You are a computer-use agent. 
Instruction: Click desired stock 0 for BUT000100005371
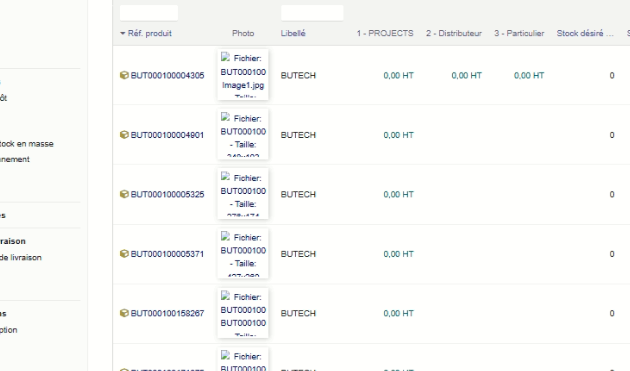612,254
